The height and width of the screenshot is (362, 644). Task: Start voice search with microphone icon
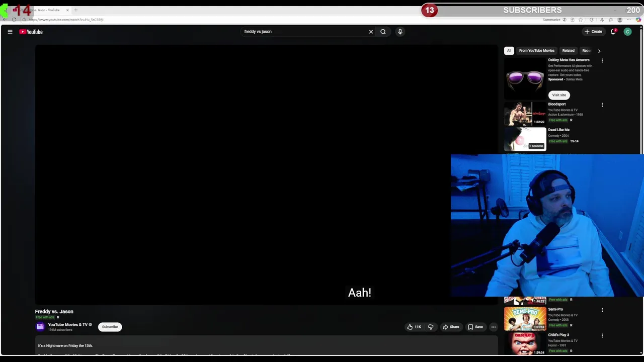[x=400, y=32]
